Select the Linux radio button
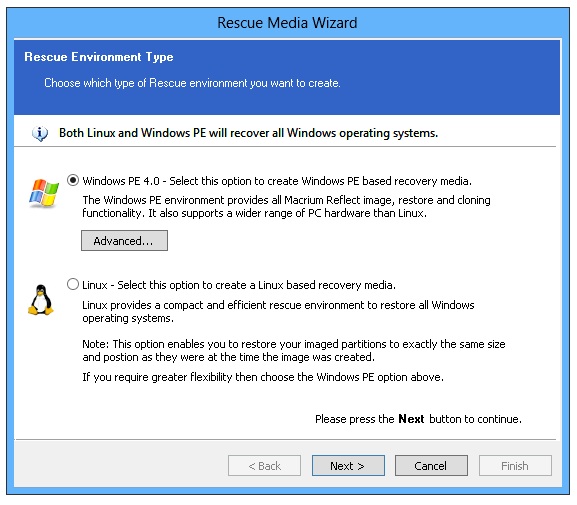Viewport: 577px width, 505px height. pos(73,285)
